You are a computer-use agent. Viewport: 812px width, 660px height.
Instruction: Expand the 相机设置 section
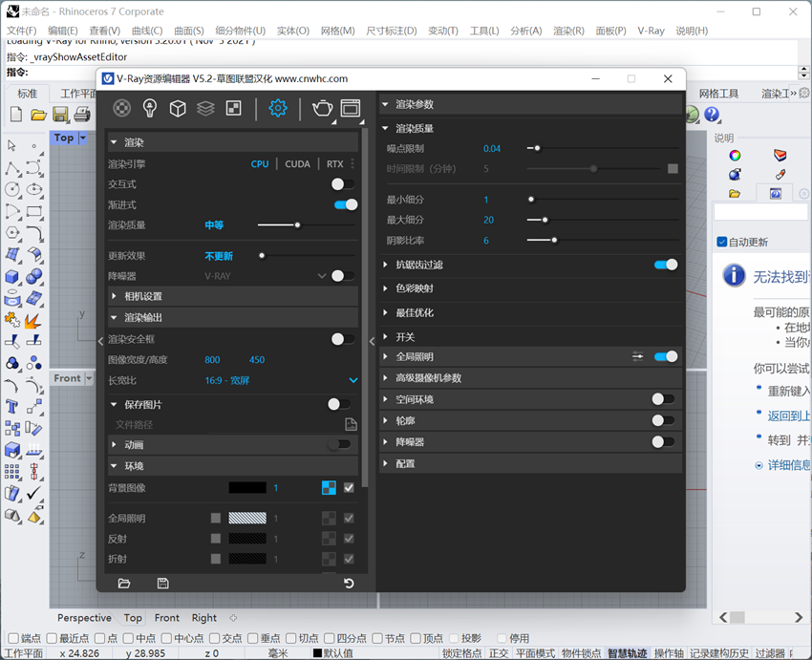pos(143,296)
